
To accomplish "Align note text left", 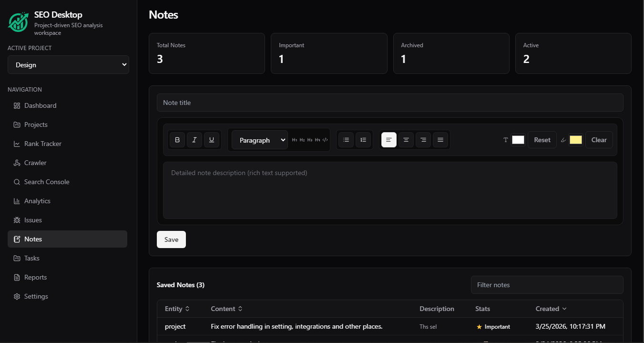I will click(389, 140).
